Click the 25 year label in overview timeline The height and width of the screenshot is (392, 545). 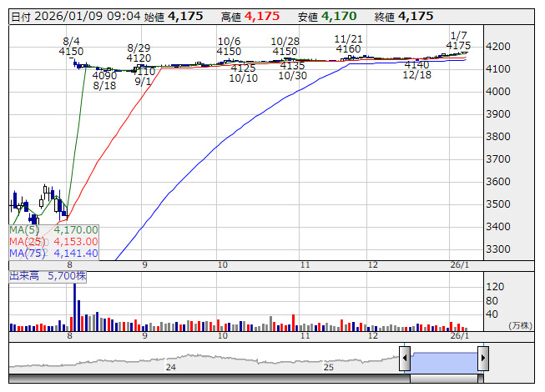[x=328, y=367]
